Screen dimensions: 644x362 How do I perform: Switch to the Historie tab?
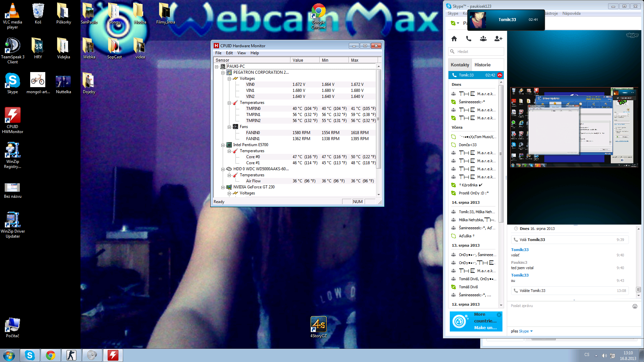[482, 65]
